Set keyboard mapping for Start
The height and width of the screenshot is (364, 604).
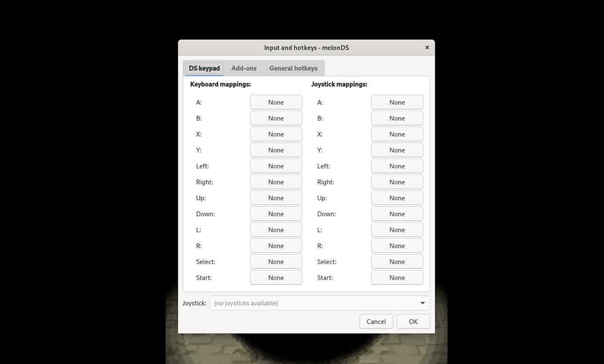tap(276, 278)
